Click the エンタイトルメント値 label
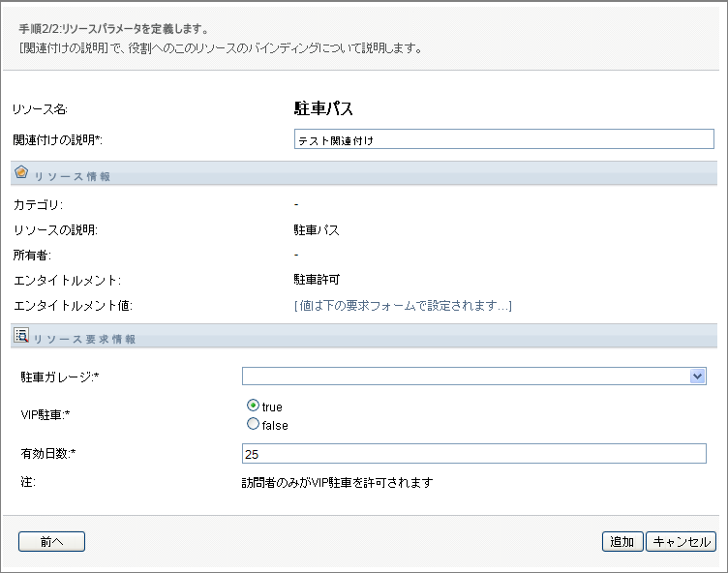This screenshot has height=573, width=728. click(x=73, y=306)
